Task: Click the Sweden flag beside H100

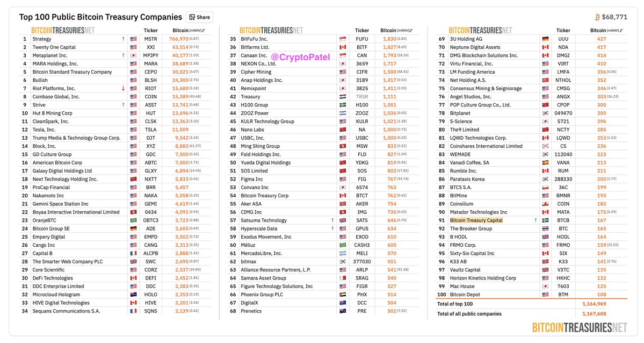Action: click(343, 105)
